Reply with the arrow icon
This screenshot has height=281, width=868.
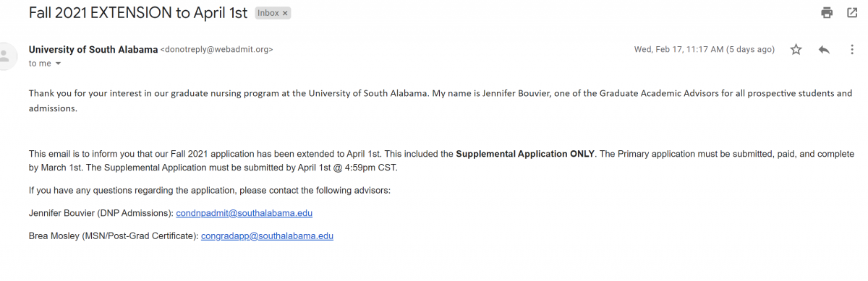[x=824, y=50]
